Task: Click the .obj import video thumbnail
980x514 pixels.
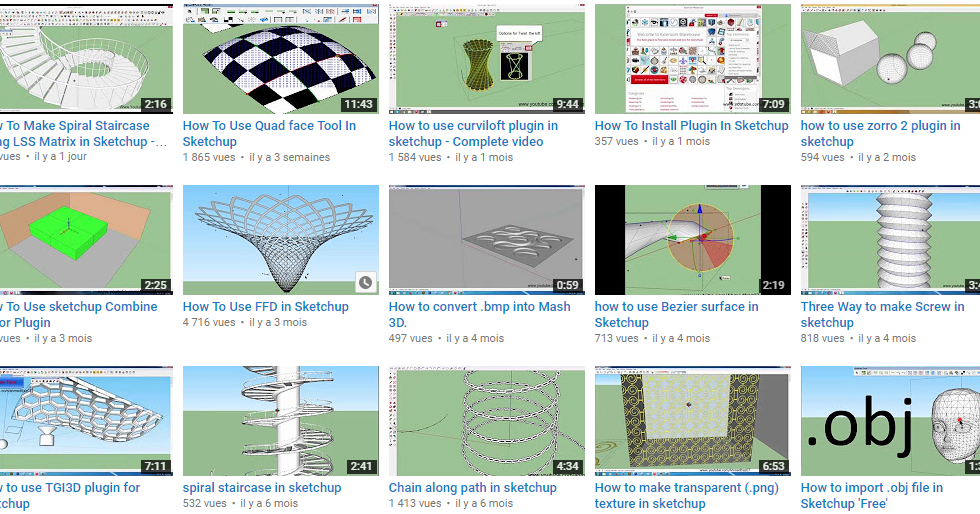Action: point(890,421)
